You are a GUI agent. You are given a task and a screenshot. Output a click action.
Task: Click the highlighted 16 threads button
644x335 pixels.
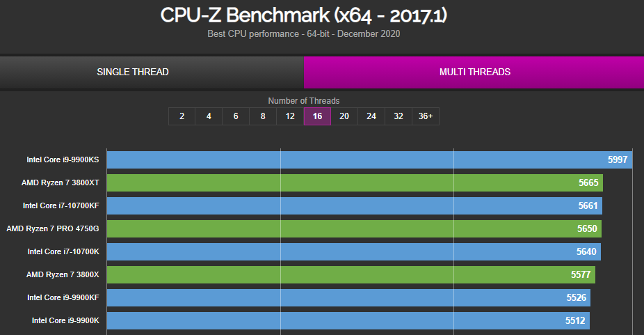pyautogui.click(x=317, y=116)
